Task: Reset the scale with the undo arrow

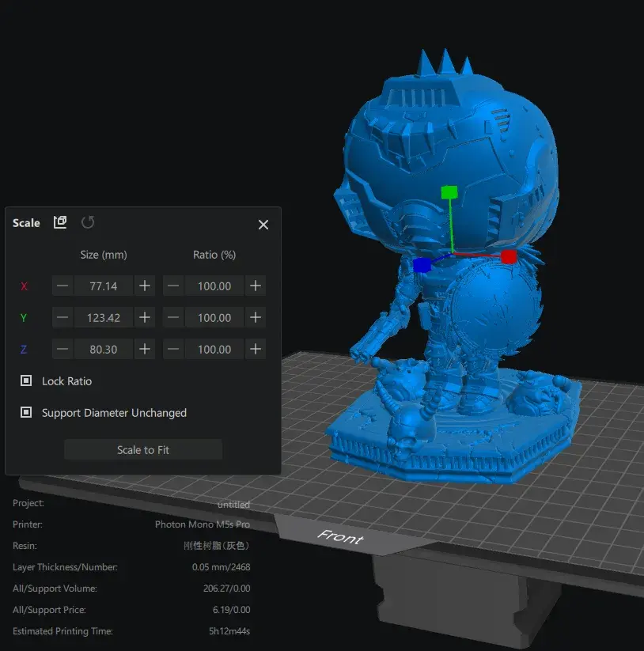Action: [88, 222]
